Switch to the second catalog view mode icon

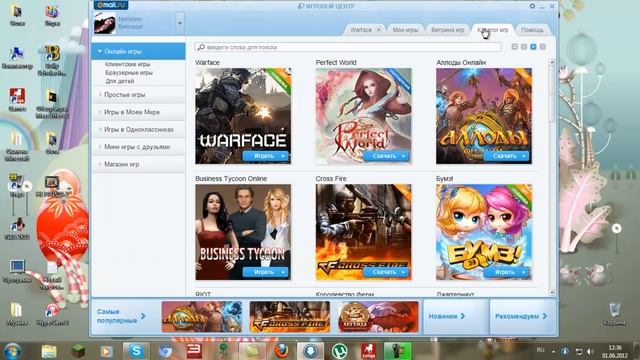coord(524,47)
